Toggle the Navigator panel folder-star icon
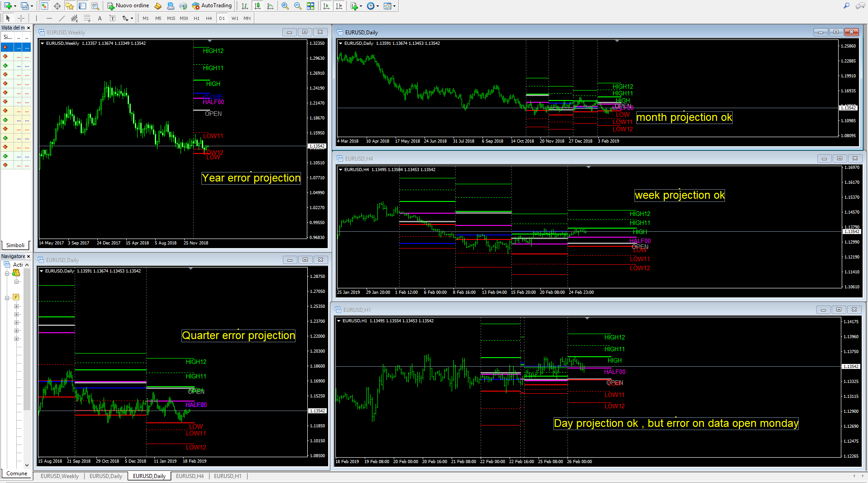Screen dimensions: 868x483 point(69,6)
